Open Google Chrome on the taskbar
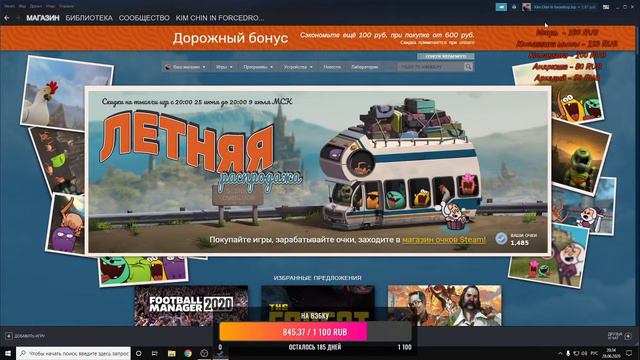Viewport: 640px width, 360px height. [x=188, y=353]
